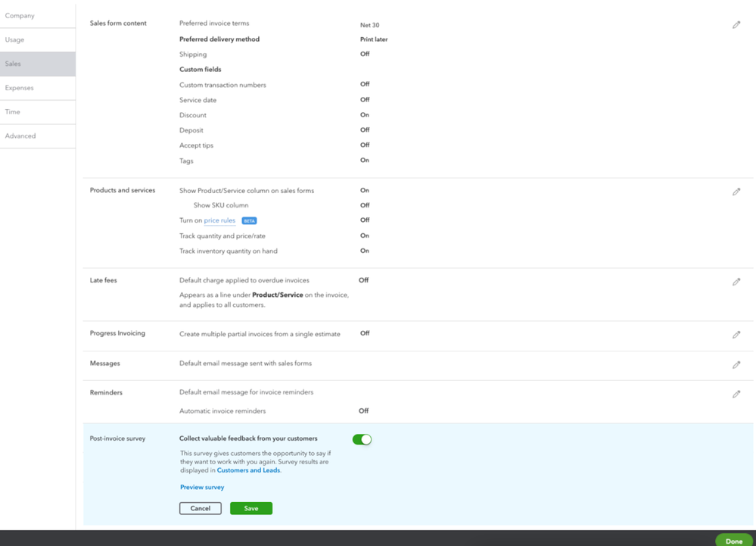This screenshot has width=756, height=546.
Task: Switch to the Usage tab
Action: point(15,39)
